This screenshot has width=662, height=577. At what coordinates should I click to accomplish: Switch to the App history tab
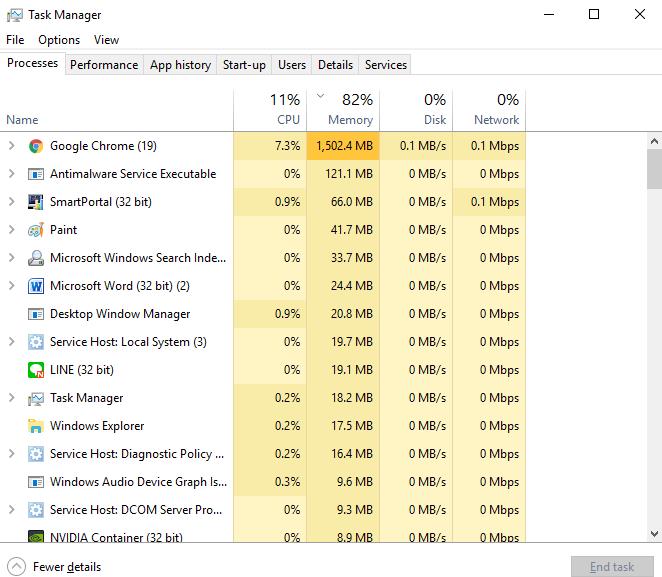(180, 65)
